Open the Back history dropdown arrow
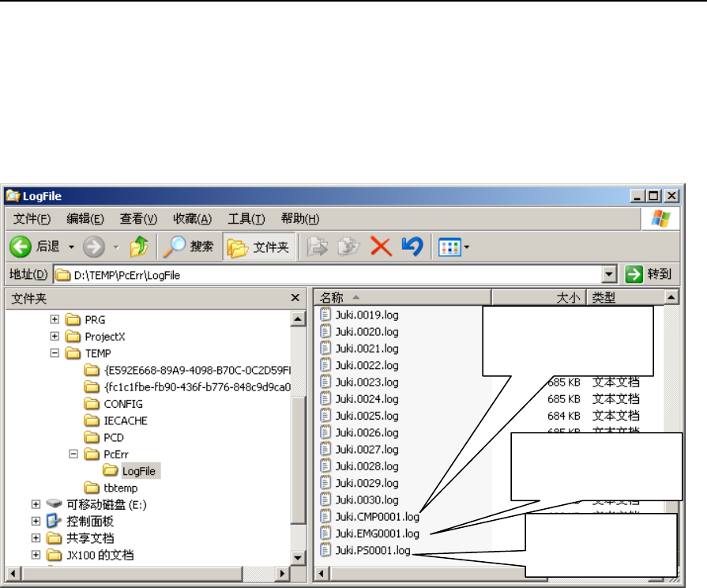707x588 pixels. pos(71,247)
